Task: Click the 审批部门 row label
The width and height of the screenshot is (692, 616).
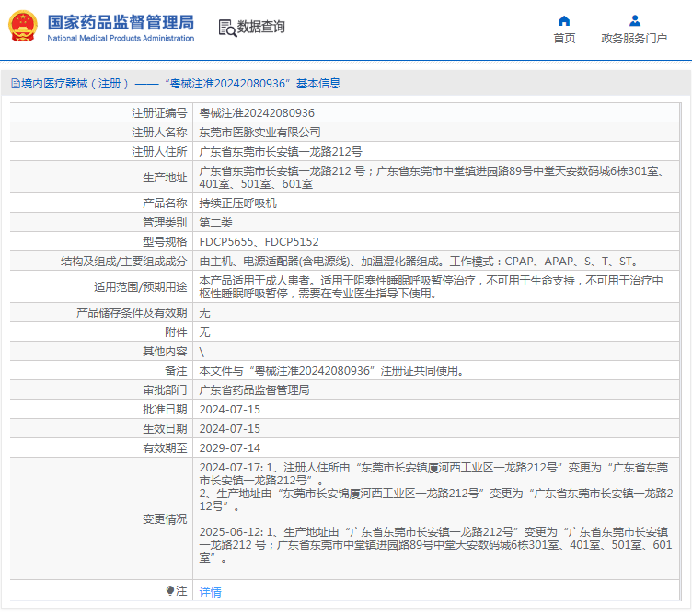Action: pos(165,390)
